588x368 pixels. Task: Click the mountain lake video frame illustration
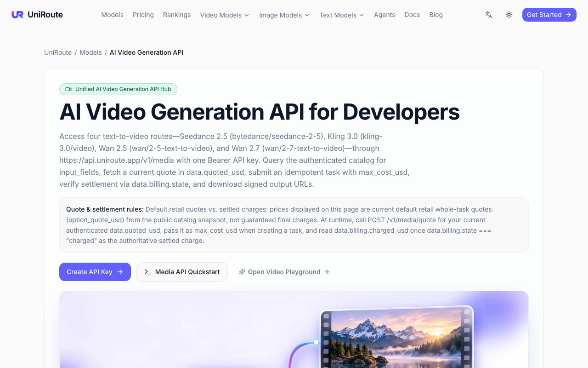(397, 338)
